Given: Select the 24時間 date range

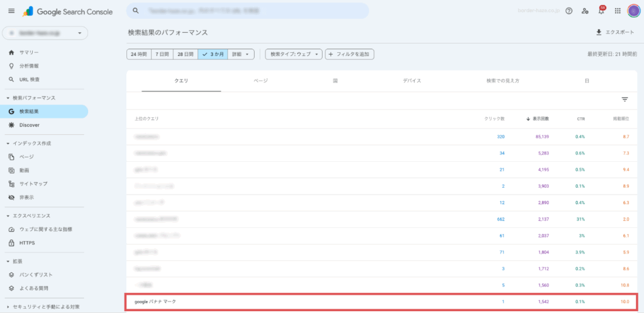Looking at the screenshot, I should pos(138,55).
